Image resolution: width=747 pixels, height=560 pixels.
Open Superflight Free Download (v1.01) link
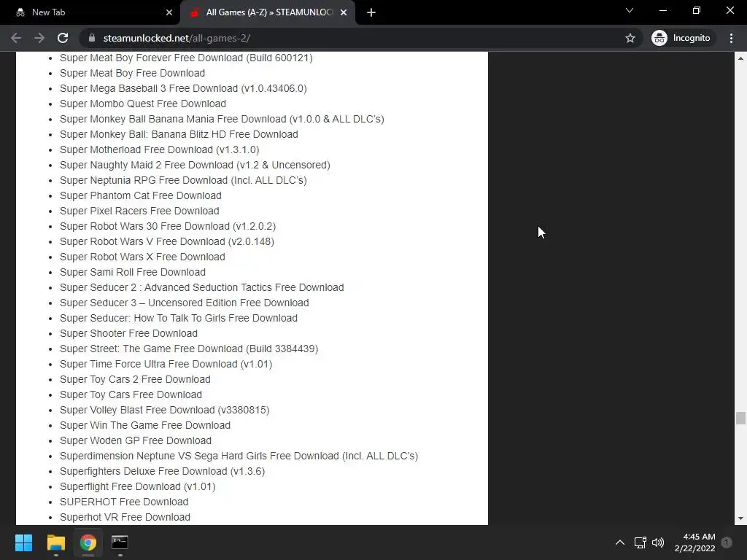pos(138,486)
